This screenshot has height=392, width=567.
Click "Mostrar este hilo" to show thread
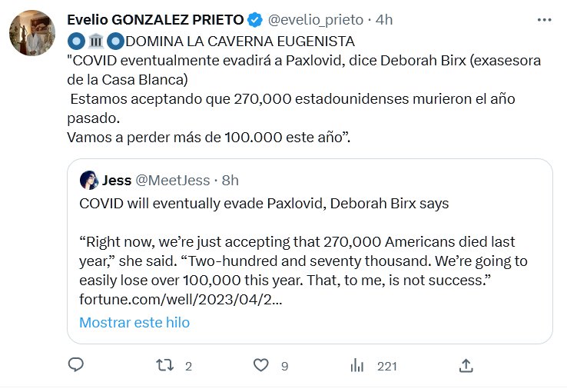pos(134,322)
